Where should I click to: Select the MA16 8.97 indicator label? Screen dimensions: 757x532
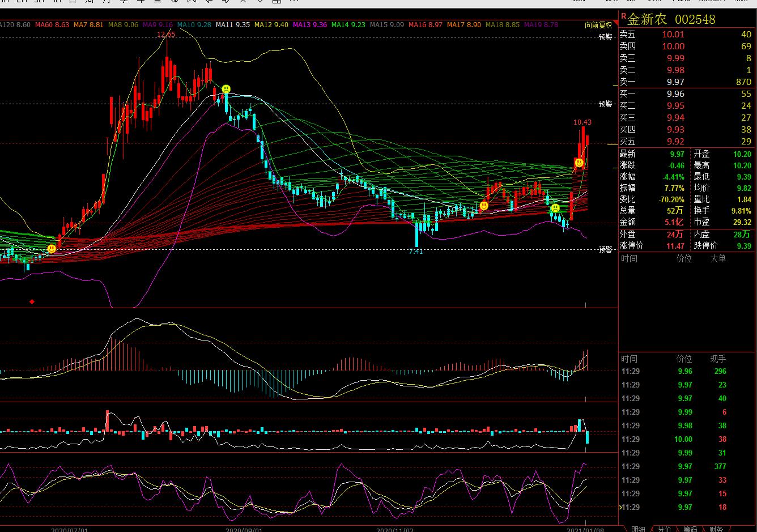pos(426,25)
